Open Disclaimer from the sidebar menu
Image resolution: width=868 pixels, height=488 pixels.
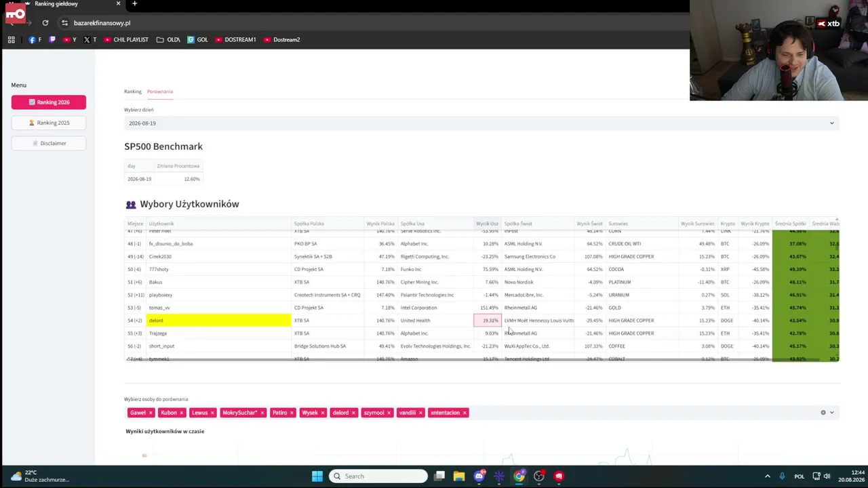(x=49, y=143)
